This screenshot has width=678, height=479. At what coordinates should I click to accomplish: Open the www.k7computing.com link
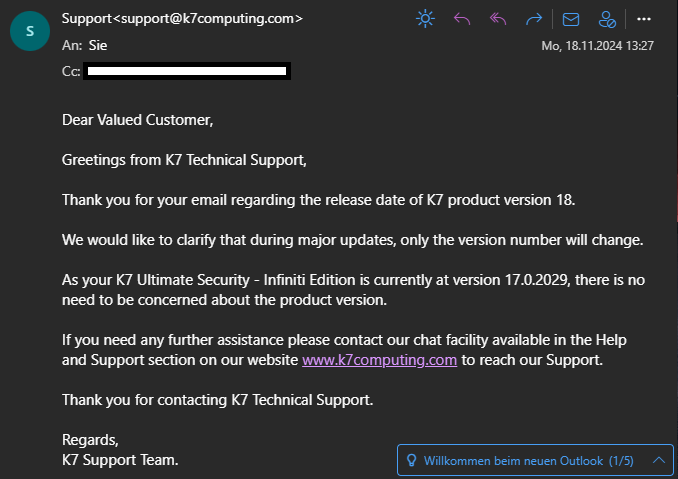(379, 360)
